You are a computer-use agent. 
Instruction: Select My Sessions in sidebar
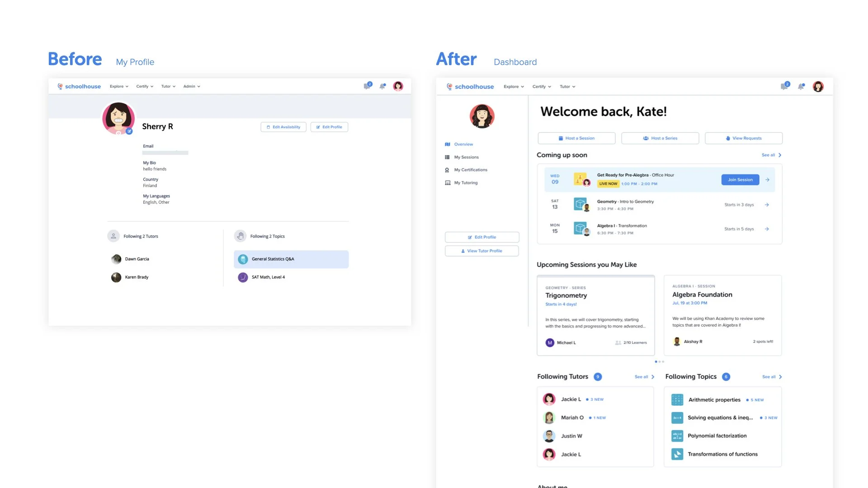[466, 157]
